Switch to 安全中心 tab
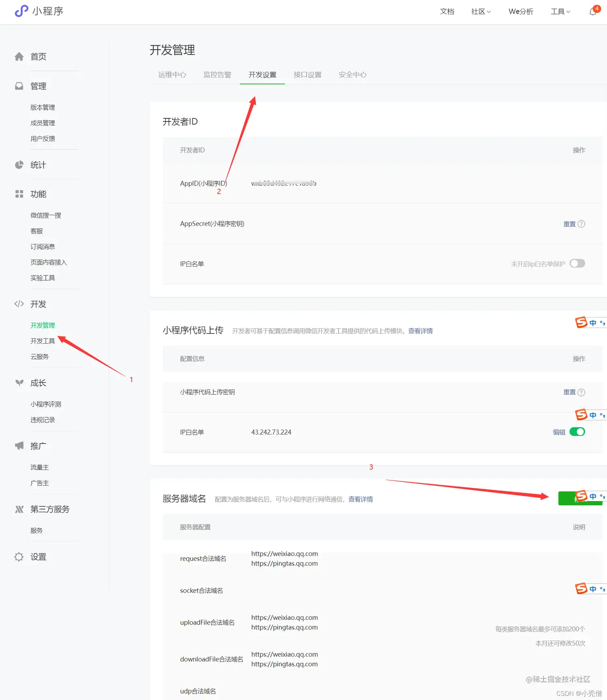This screenshot has width=607, height=700. [x=352, y=75]
